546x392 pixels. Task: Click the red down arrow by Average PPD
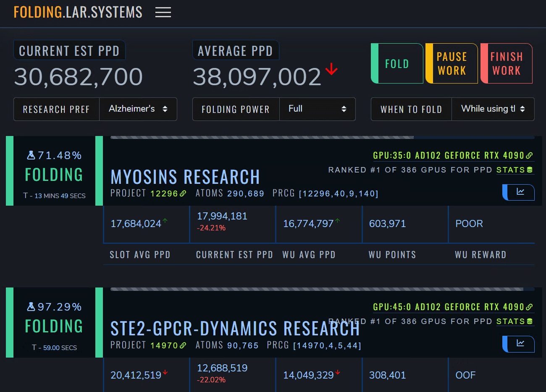(x=331, y=69)
